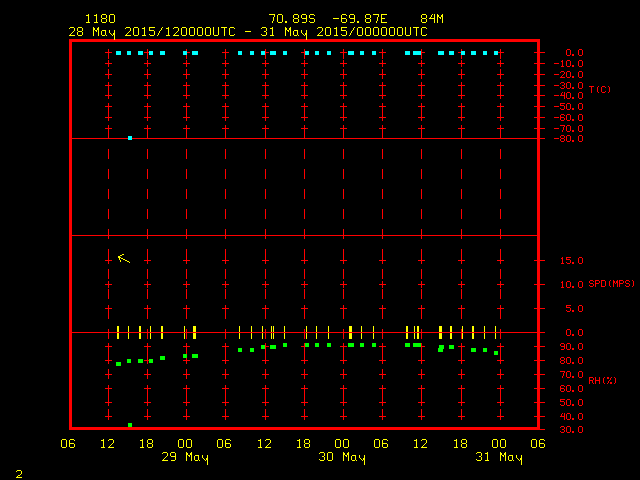The width and height of the screenshot is (640, 480).
Task: Click the yellow wind direction arrow
Action: tap(124, 258)
